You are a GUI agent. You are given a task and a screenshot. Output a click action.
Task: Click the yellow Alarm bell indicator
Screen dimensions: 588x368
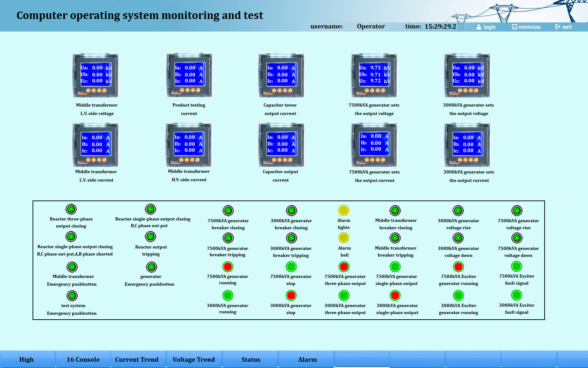click(344, 238)
